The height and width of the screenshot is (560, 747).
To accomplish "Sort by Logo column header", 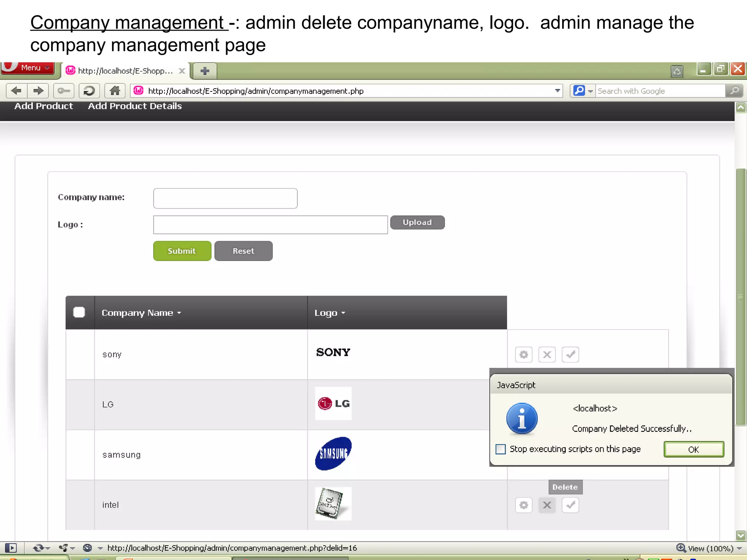I will [330, 313].
